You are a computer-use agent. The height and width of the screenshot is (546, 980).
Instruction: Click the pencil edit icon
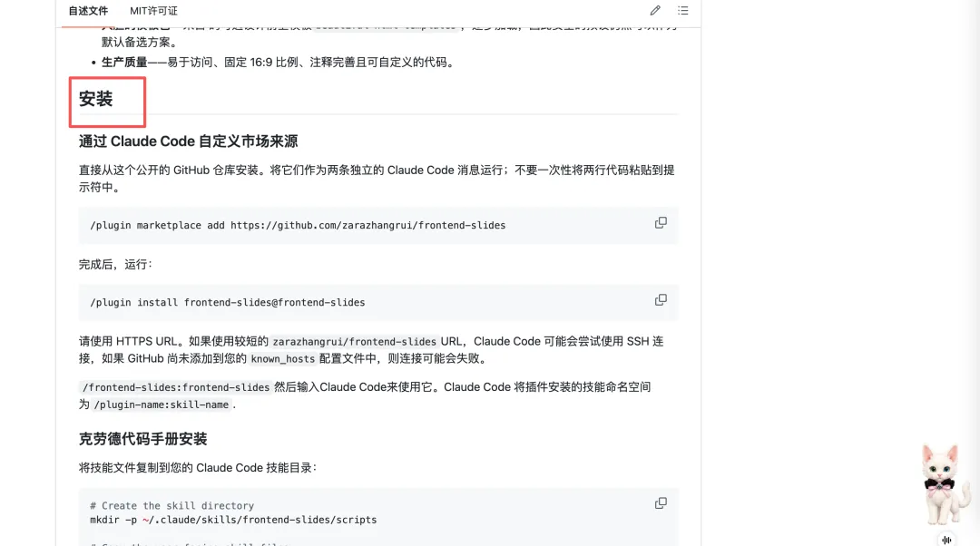(655, 10)
